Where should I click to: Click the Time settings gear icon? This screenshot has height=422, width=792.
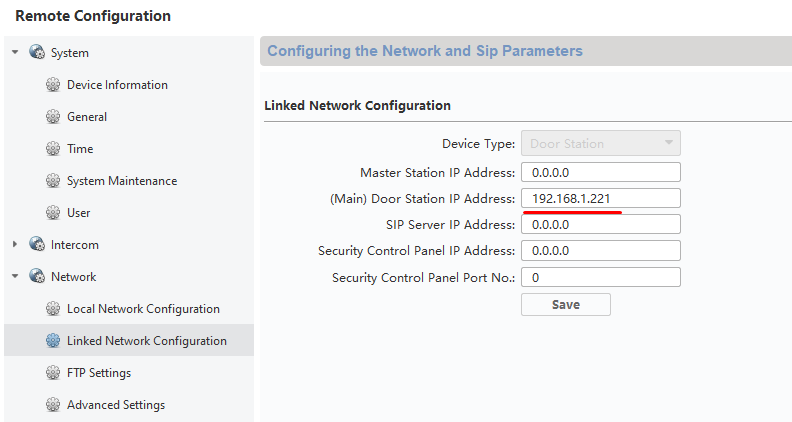coord(53,149)
